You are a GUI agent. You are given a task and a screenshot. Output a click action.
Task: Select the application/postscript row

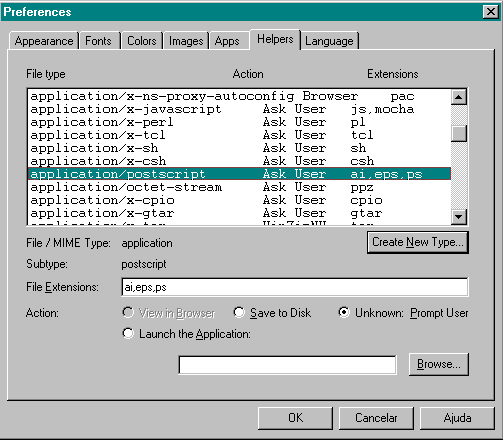(x=239, y=174)
